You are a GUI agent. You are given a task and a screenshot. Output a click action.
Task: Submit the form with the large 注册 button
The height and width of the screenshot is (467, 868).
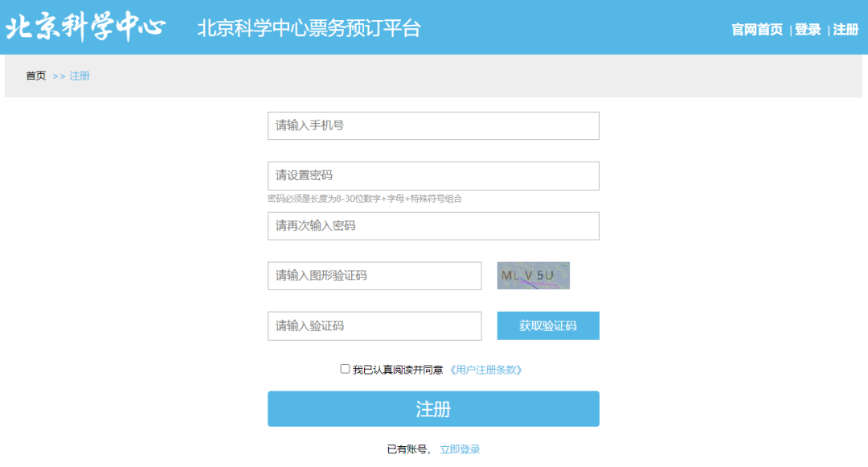click(433, 409)
